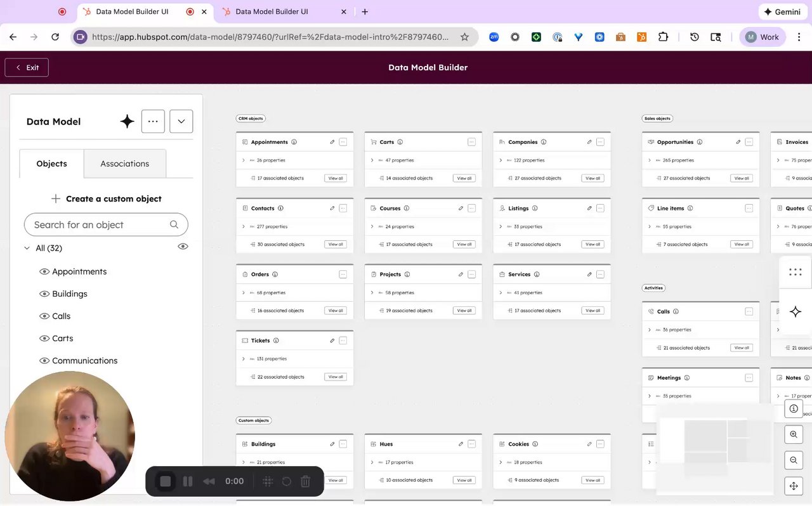812x506 pixels.
Task: Show info tooltip icon next to Contacts card title
Action: pos(280,208)
